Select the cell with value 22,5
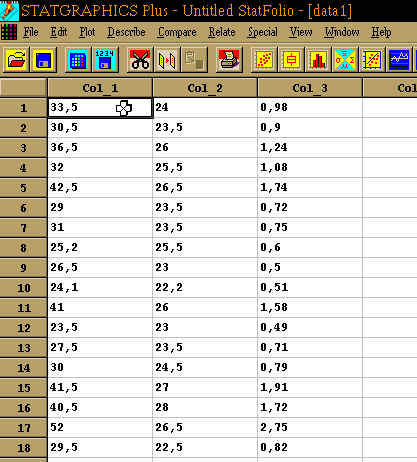Screen dimensions: 417x462 tap(205, 448)
